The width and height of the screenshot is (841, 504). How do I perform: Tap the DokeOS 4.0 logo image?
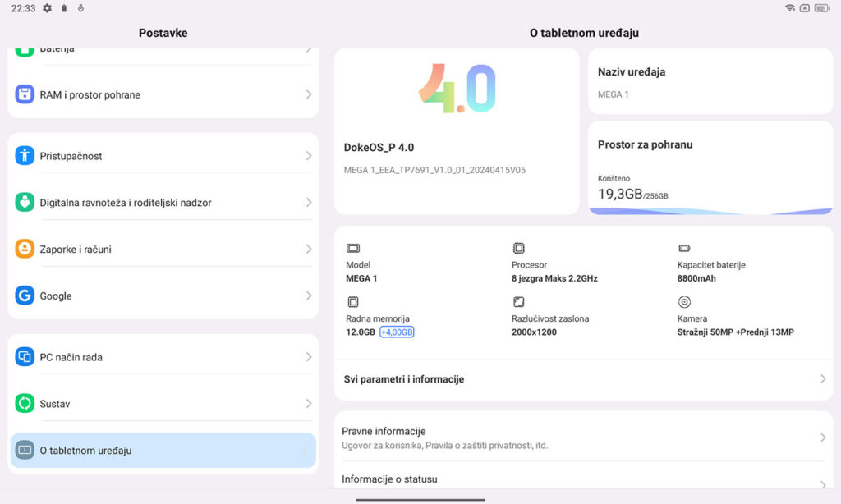point(457,89)
